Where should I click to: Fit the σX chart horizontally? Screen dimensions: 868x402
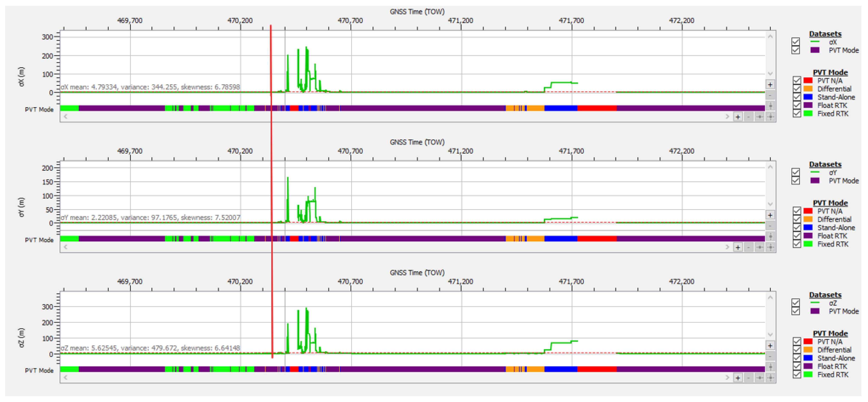click(x=760, y=117)
